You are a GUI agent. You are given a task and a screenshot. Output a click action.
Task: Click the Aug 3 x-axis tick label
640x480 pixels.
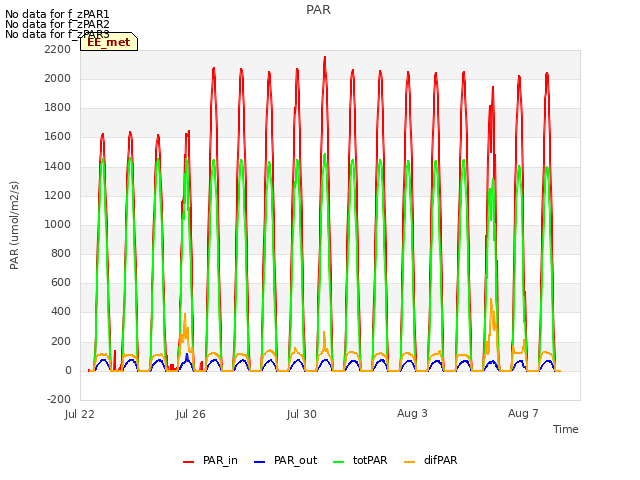tap(412, 413)
